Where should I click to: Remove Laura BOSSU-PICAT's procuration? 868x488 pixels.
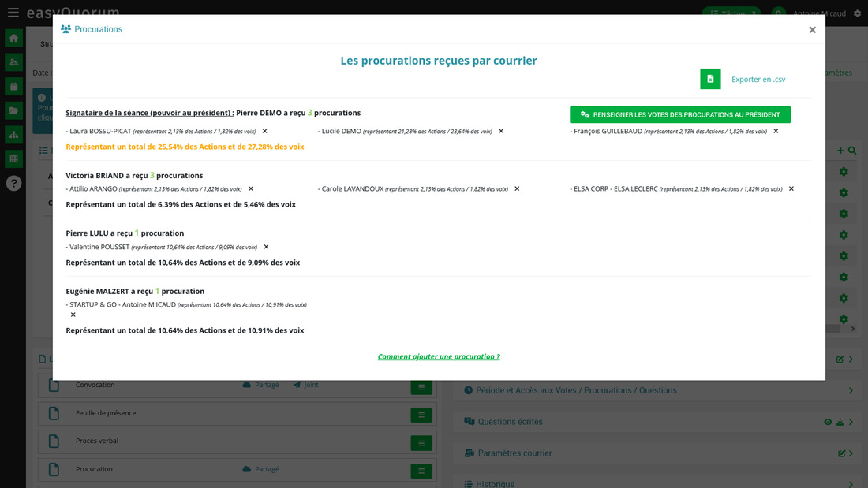pos(264,132)
